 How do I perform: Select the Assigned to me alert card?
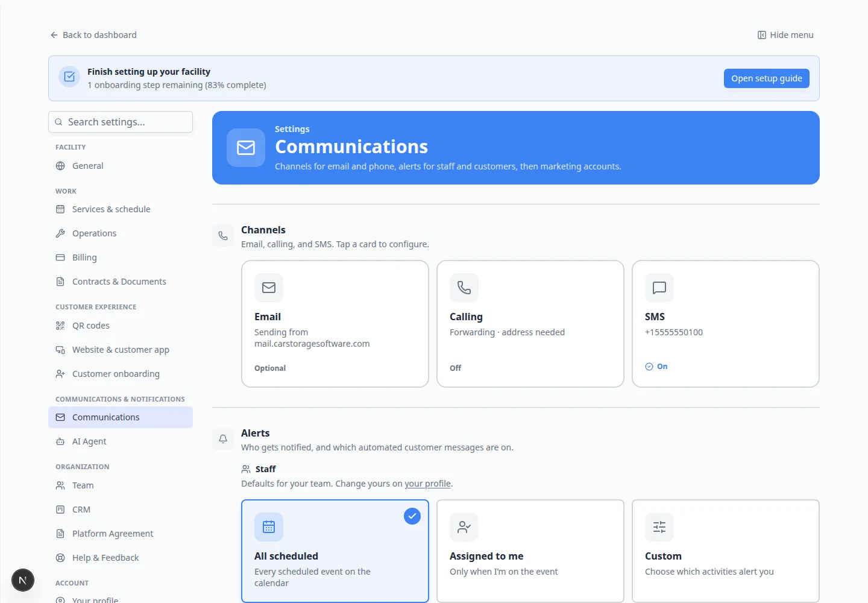(530, 551)
